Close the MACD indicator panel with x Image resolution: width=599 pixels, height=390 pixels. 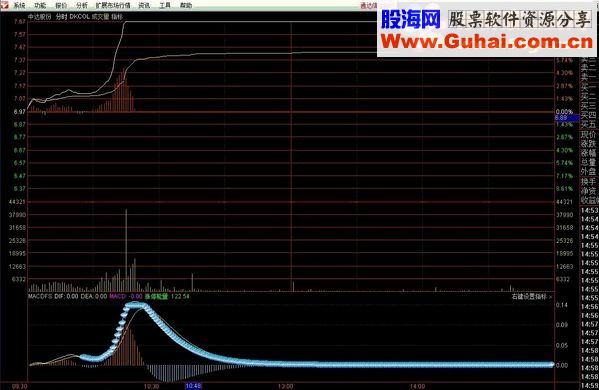click(550, 297)
